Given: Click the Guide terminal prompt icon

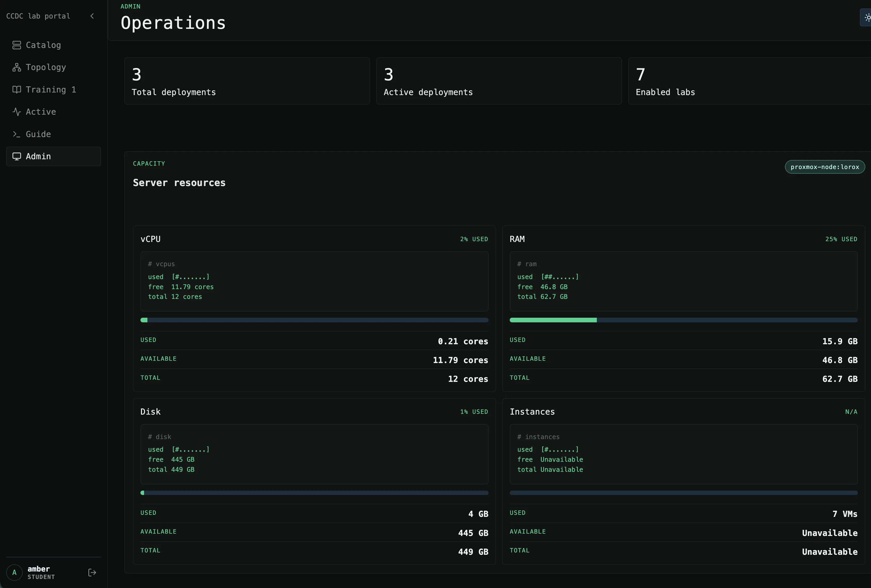Looking at the screenshot, I should click(16, 134).
